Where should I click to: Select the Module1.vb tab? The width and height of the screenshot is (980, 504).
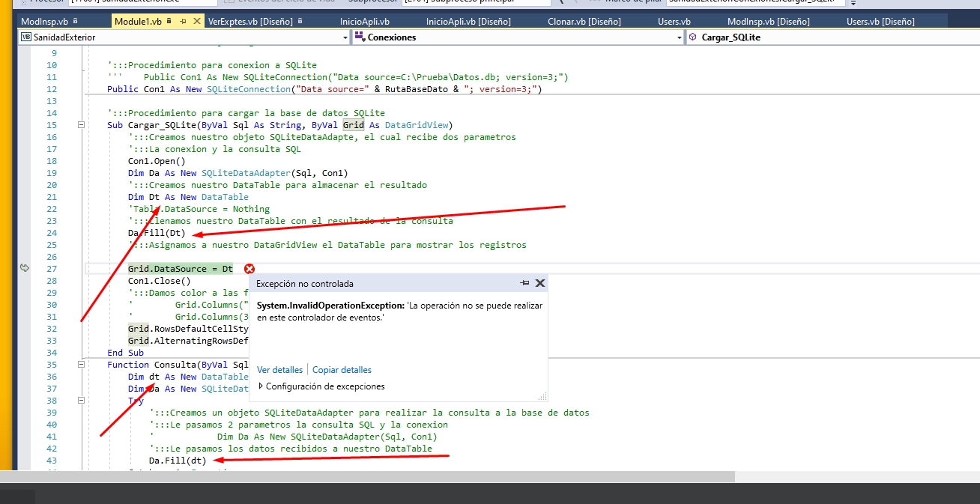138,22
